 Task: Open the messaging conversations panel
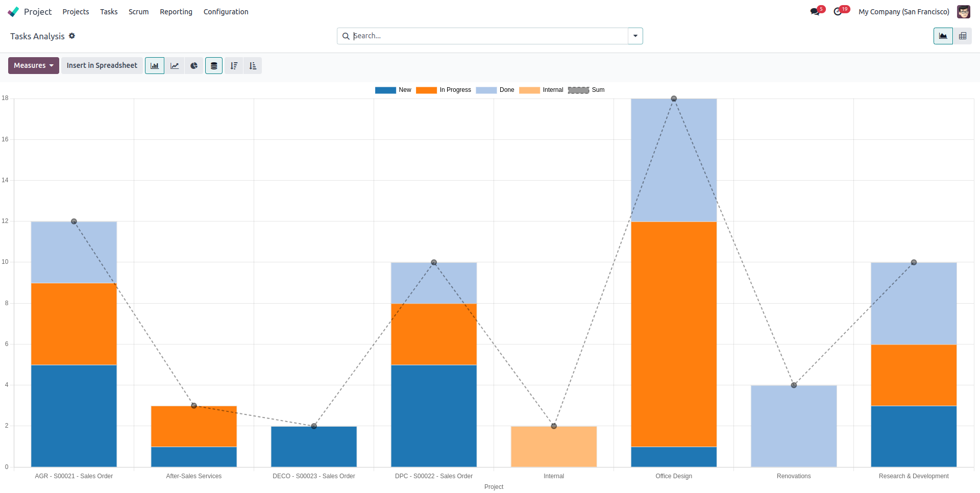(816, 11)
